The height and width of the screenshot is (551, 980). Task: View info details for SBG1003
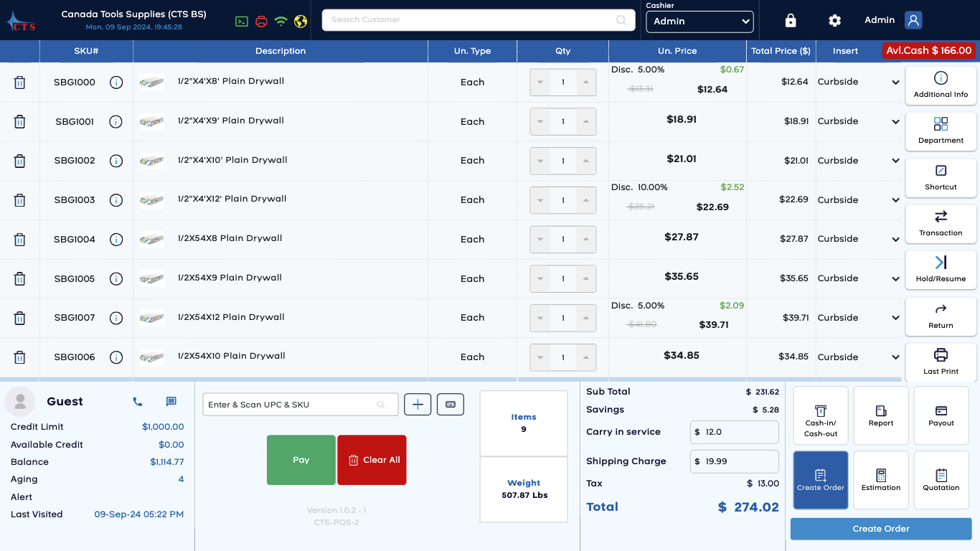116,200
